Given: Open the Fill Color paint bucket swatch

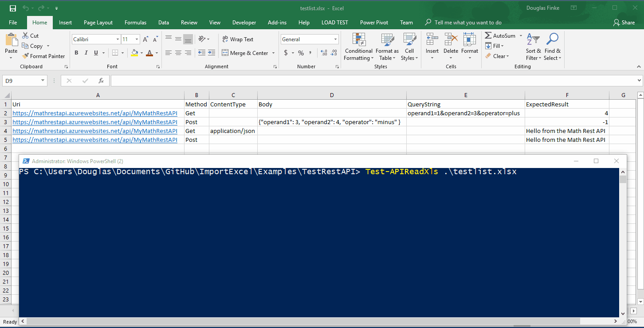Looking at the screenshot, I should pyautogui.click(x=134, y=53).
